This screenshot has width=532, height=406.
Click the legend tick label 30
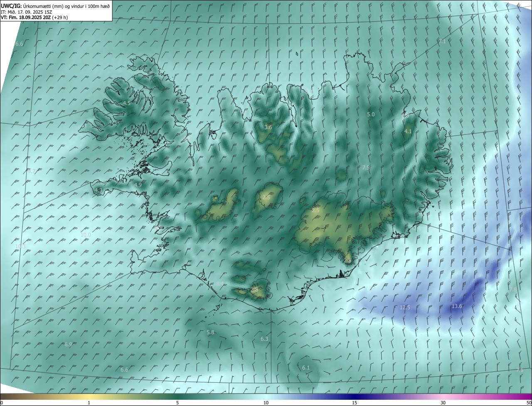tap(443, 403)
